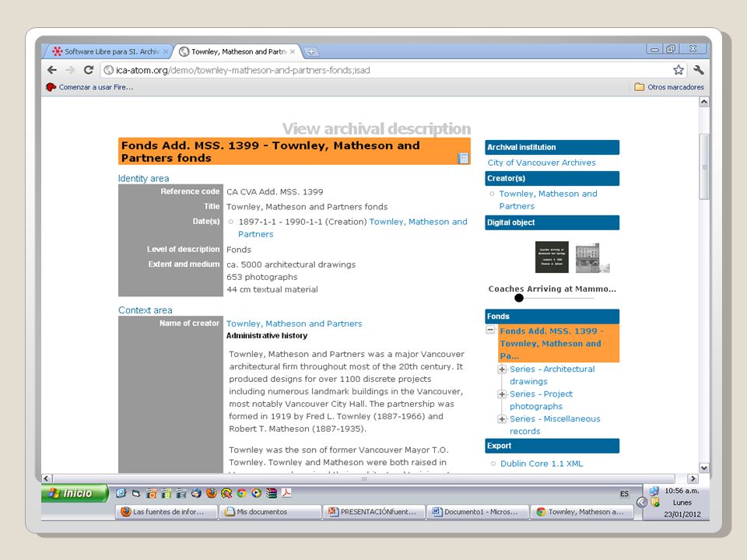Screen dimensions: 747x560
Task: Open WinRAR from the Quick Launch bar
Action: 272,493
